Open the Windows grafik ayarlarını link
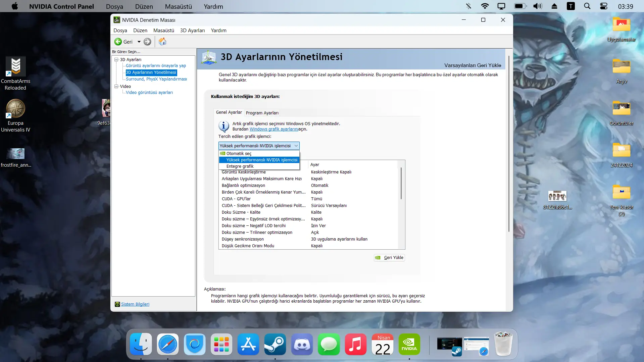The width and height of the screenshot is (644, 362). (x=274, y=129)
